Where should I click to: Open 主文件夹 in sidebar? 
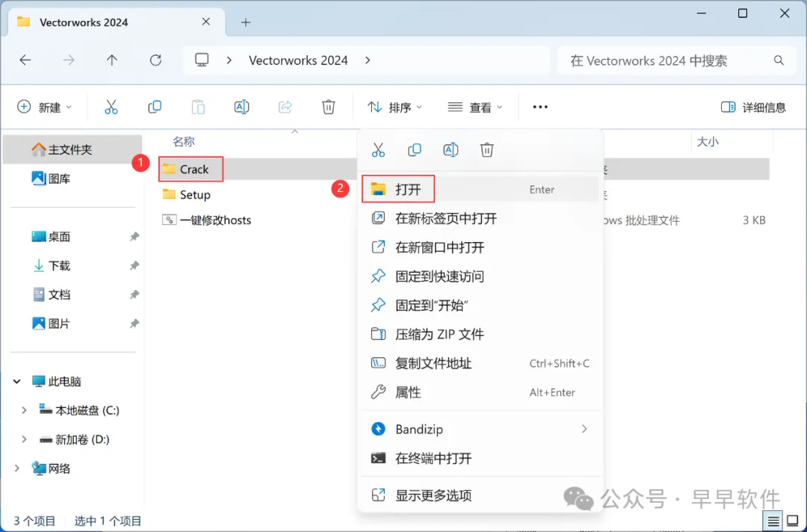pyautogui.click(x=72, y=149)
